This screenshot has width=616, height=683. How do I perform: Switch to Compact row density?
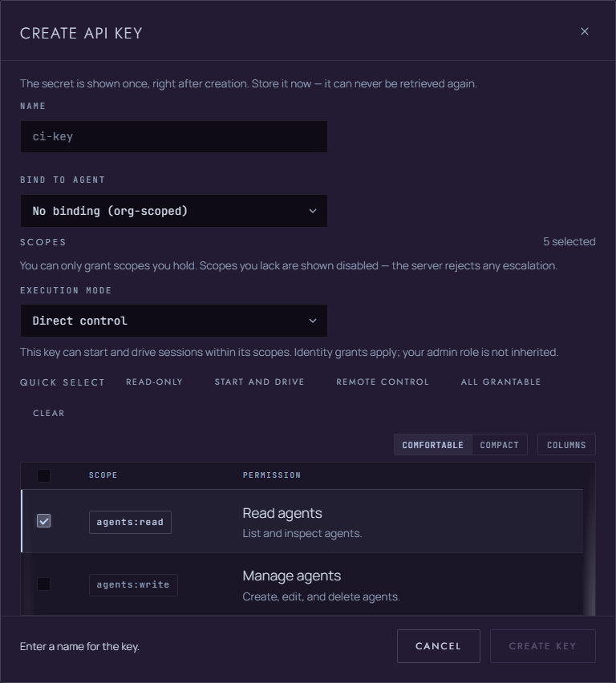pyautogui.click(x=499, y=445)
